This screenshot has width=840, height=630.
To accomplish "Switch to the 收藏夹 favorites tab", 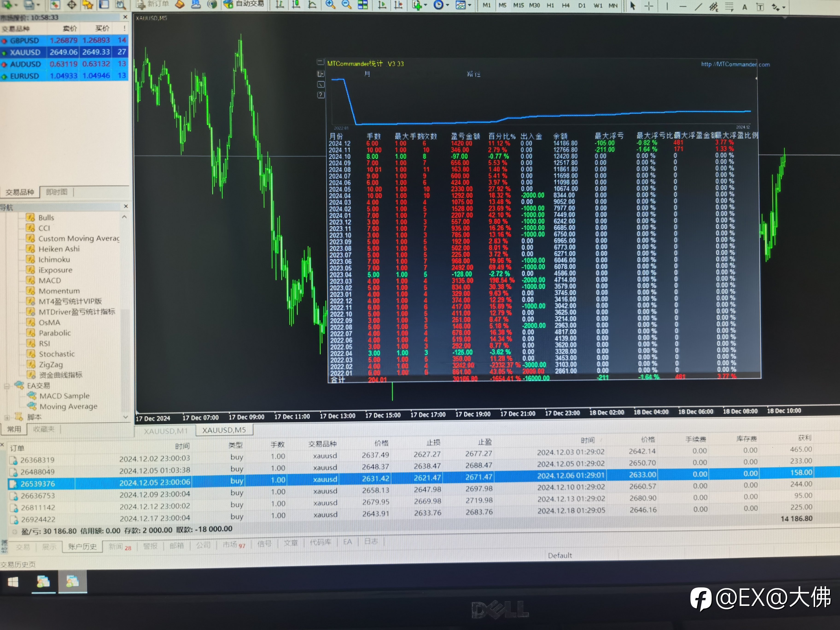I will click(44, 429).
